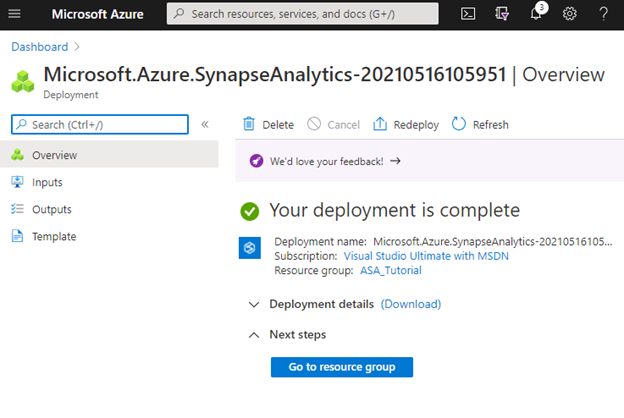The image size is (624, 418).
Task: Open the help question mark
Action: [603, 14]
